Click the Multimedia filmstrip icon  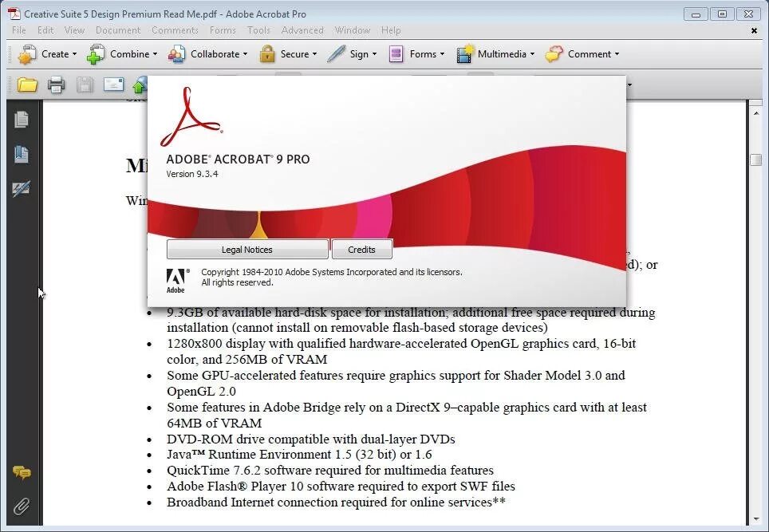pyautogui.click(x=465, y=54)
